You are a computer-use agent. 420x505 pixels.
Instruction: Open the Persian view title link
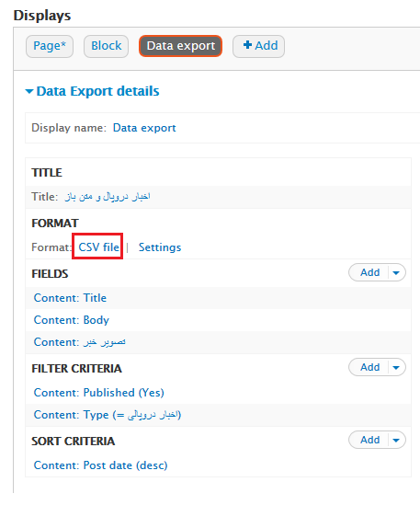[108, 197]
